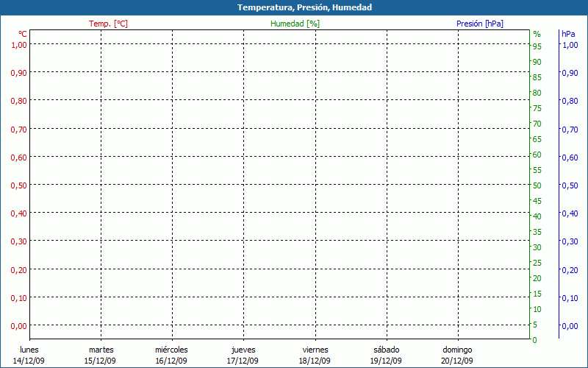Click the green % unit label
Image resolution: width=588 pixels, height=368 pixels.
coord(537,34)
